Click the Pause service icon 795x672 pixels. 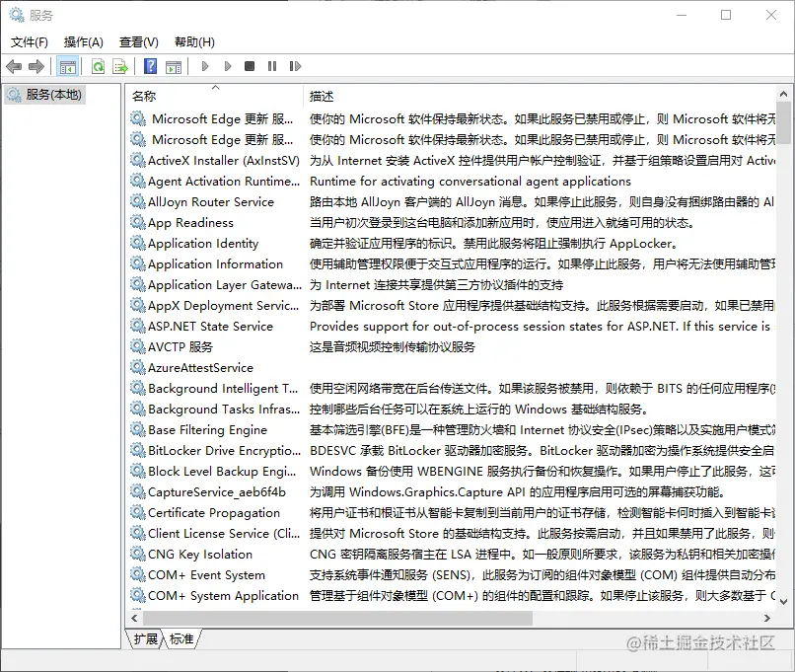click(272, 66)
